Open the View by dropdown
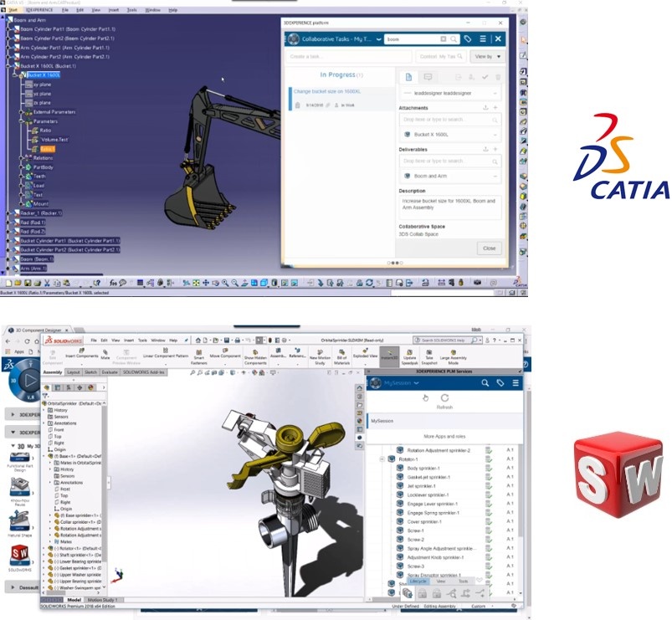The image size is (672, 620). 488,57
